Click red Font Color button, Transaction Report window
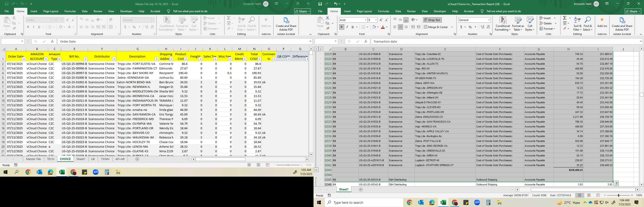This screenshot has height=207, width=644. click(383, 27)
